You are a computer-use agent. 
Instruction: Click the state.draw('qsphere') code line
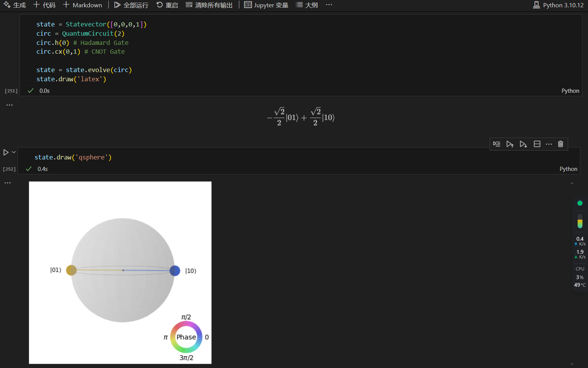click(x=73, y=158)
